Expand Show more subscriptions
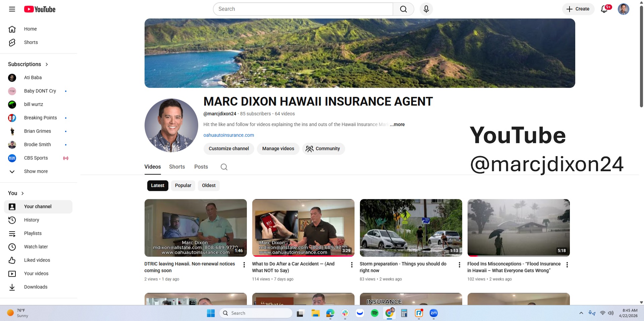Viewport: 644px width, 321px height. (x=39, y=172)
